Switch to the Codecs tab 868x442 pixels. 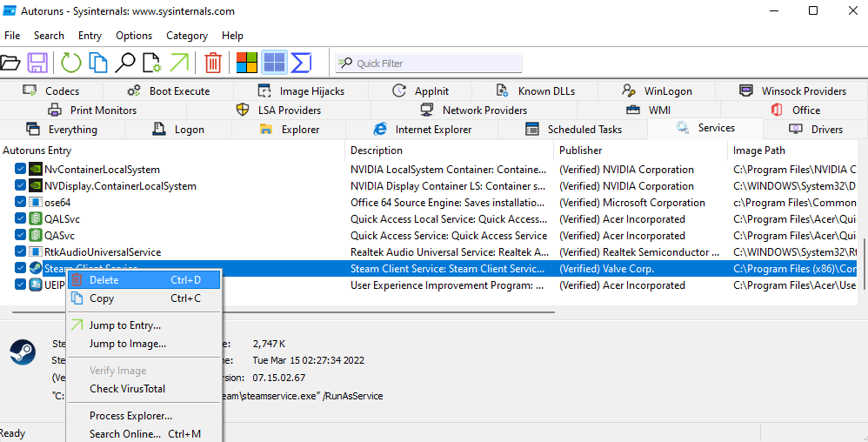tap(51, 91)
